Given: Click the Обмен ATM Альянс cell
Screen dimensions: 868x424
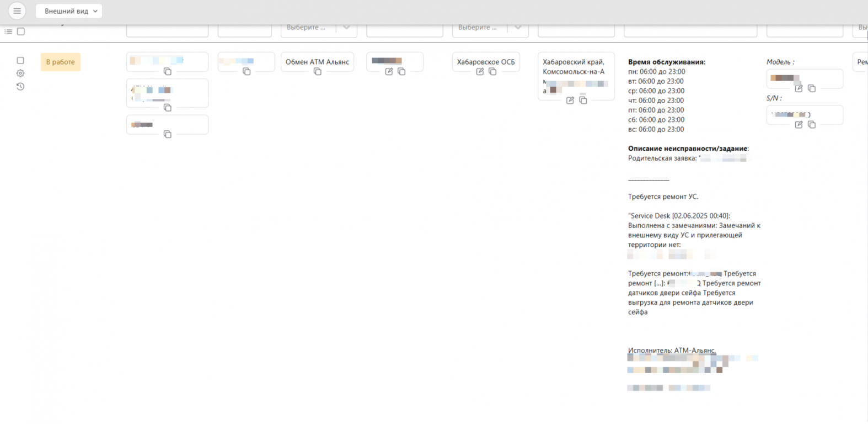Looking at the screenshot, I should (317, 62).
